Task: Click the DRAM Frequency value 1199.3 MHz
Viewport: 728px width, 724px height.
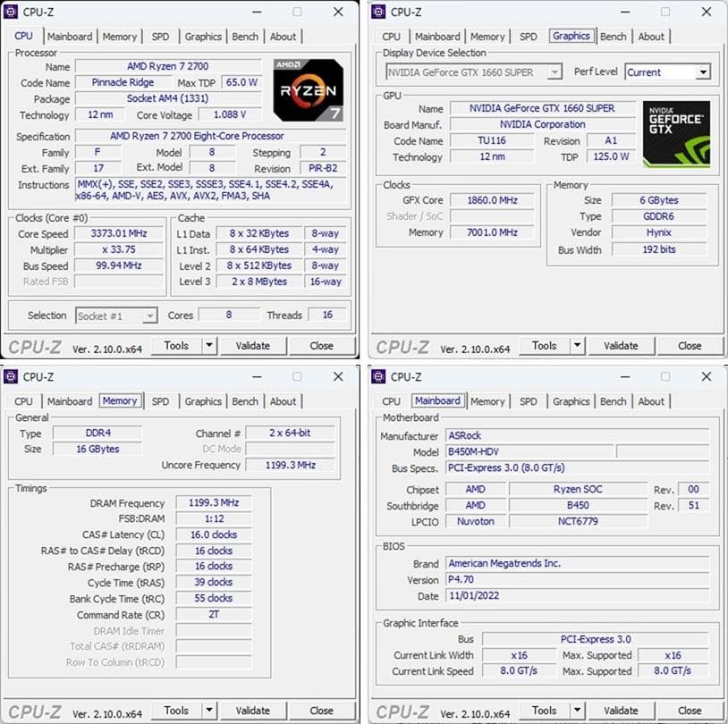Action: click(x=213, y=503)
